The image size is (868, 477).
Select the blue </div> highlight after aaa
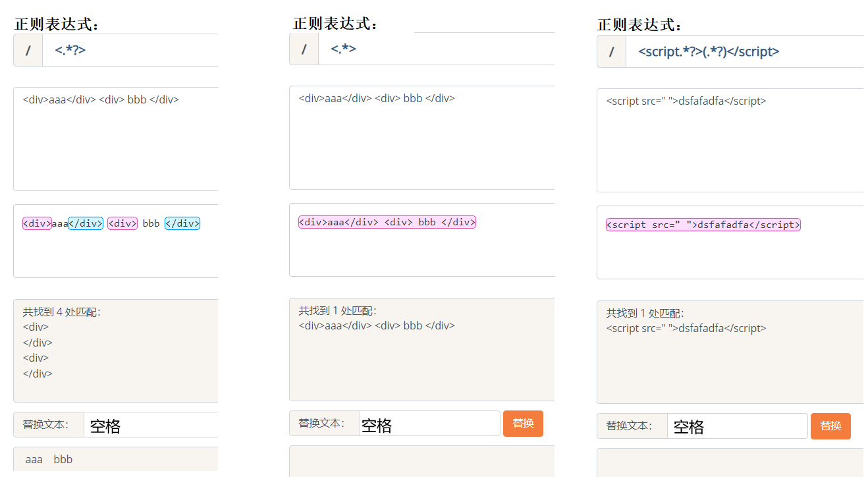[86, 223]
